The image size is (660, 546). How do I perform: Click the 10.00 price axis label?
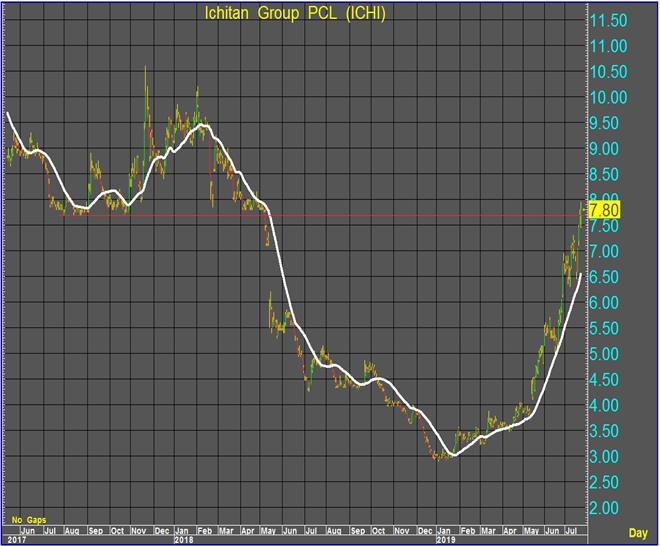click(x=608, y=97)
